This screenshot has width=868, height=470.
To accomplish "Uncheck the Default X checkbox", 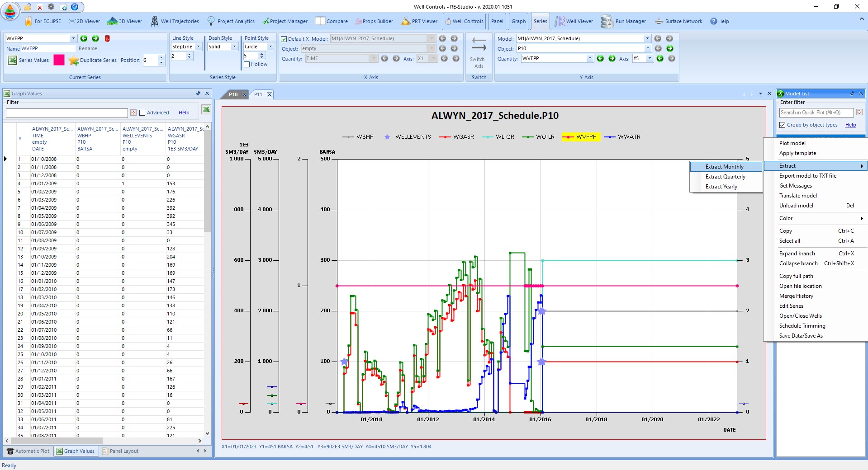I will coord(284,39).
